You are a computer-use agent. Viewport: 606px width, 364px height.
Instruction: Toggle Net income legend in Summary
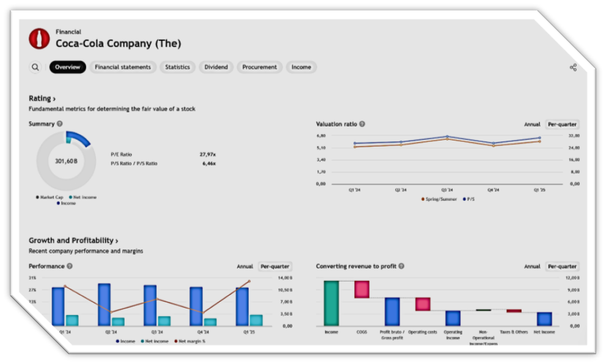pos(83,197)
